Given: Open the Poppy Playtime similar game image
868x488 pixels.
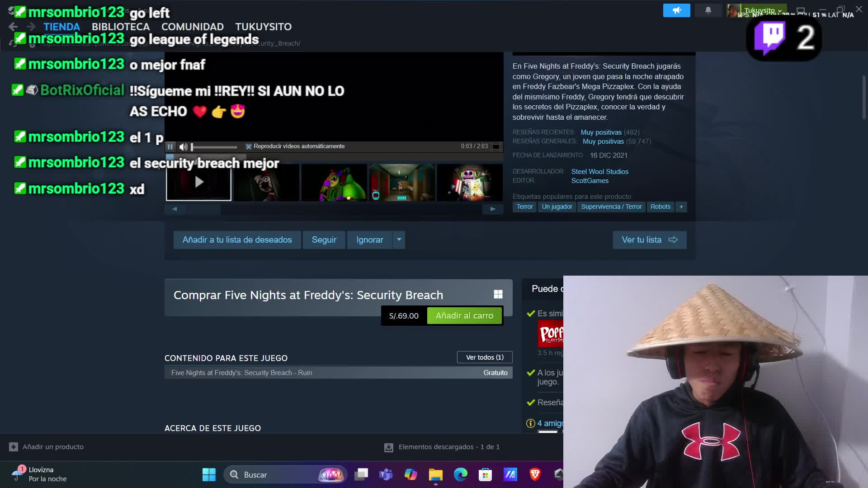Looking at the screenshot, I should [x=550, y=334].
